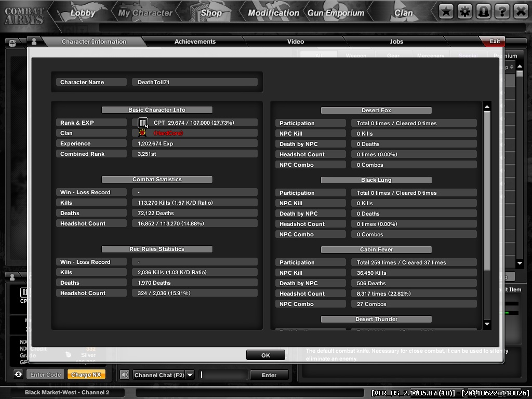Open the Channel Chat dropdown arrow
The height and width of the screenshot is (399, 532).
click(190, 375)
